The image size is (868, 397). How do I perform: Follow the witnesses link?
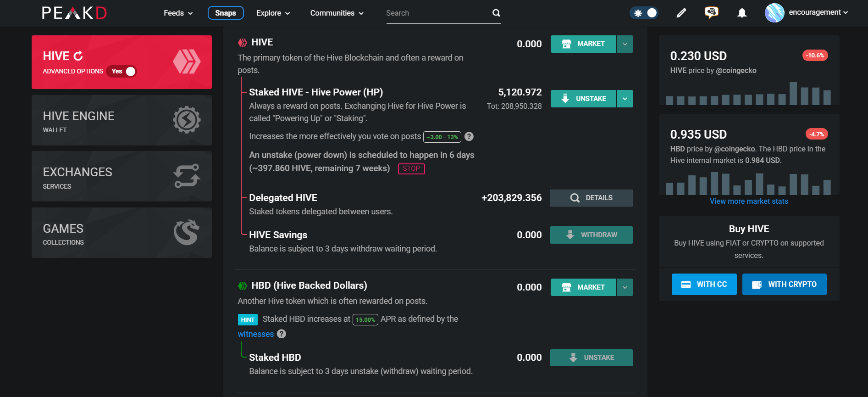pyautogui.click(x=255, y=334)
